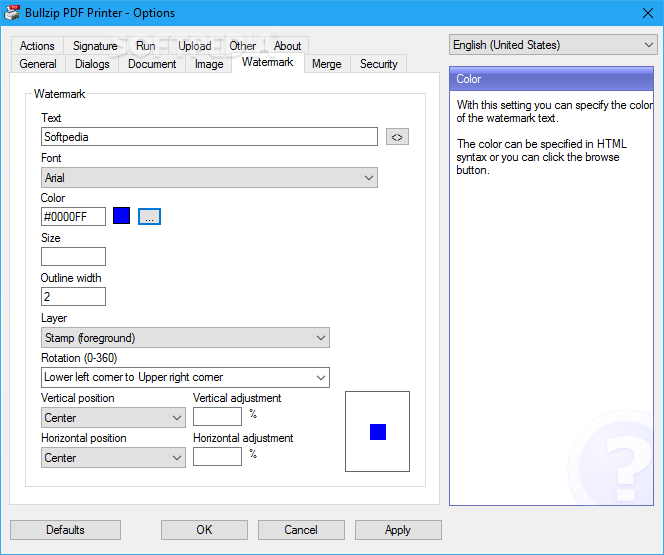Click the Color help panel header
The width and height of the screenshot is (664, 555).
(551, 79)
